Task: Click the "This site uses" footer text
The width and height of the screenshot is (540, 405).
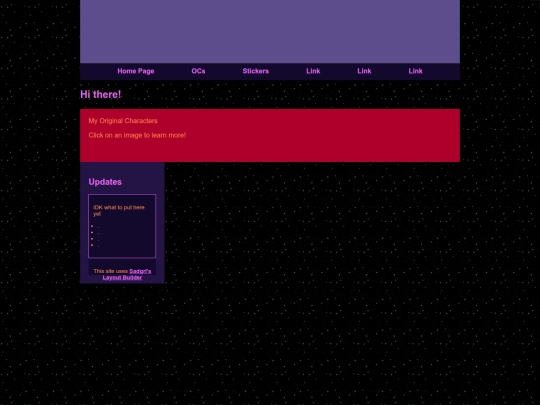Action: 111,271
